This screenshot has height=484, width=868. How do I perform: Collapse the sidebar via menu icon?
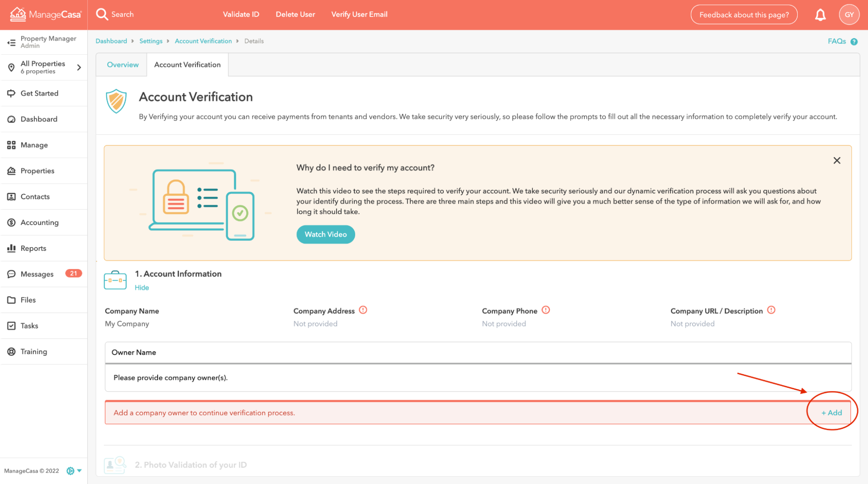[x=11, y=42]
